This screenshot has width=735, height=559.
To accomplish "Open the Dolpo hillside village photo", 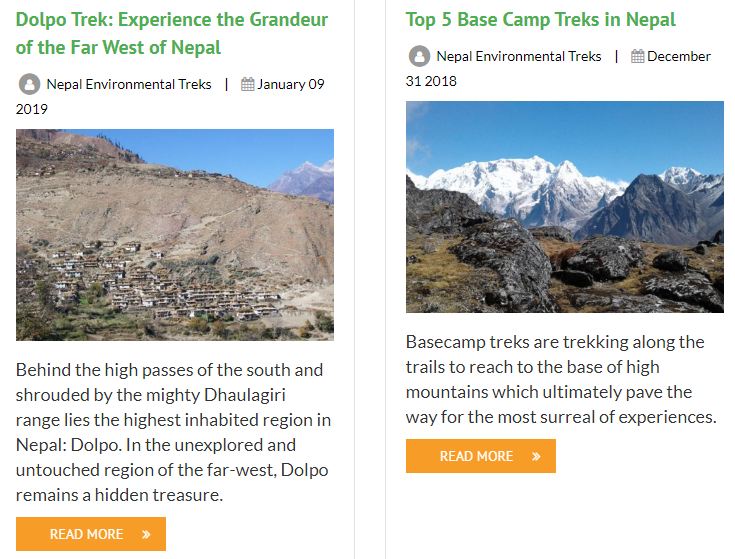I will [x=175, y=235].
